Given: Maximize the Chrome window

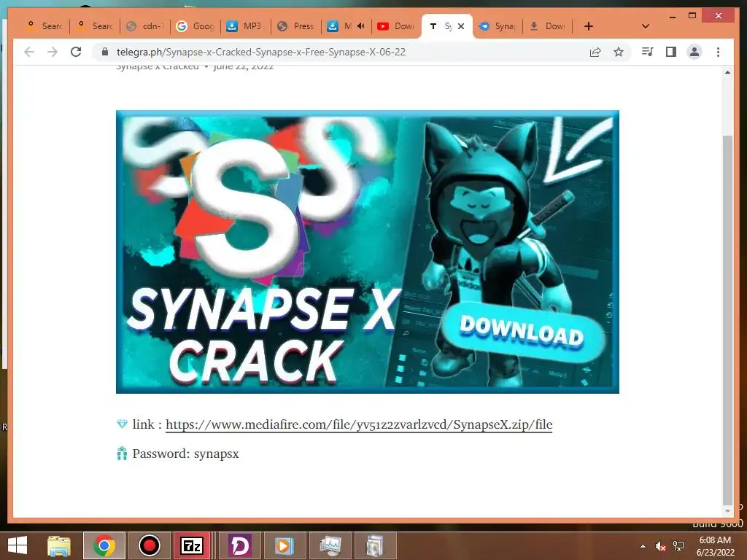Looking at the screenshot, I should 692,16.
